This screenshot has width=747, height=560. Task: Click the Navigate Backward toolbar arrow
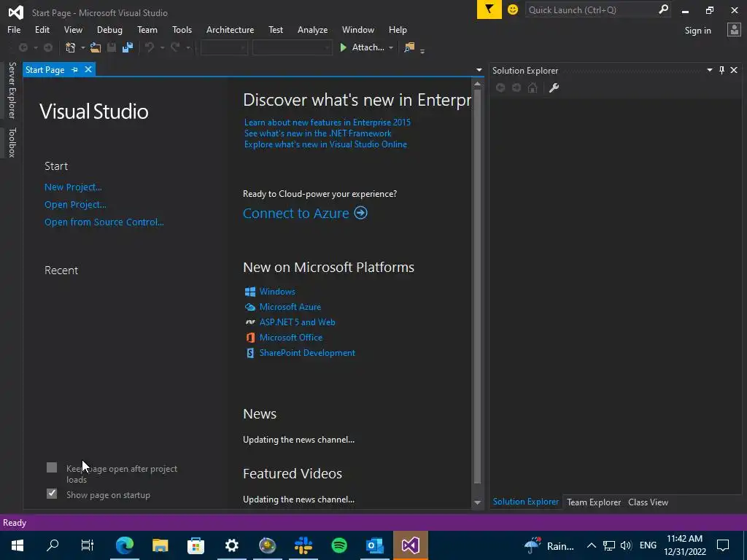pos(23,47)
